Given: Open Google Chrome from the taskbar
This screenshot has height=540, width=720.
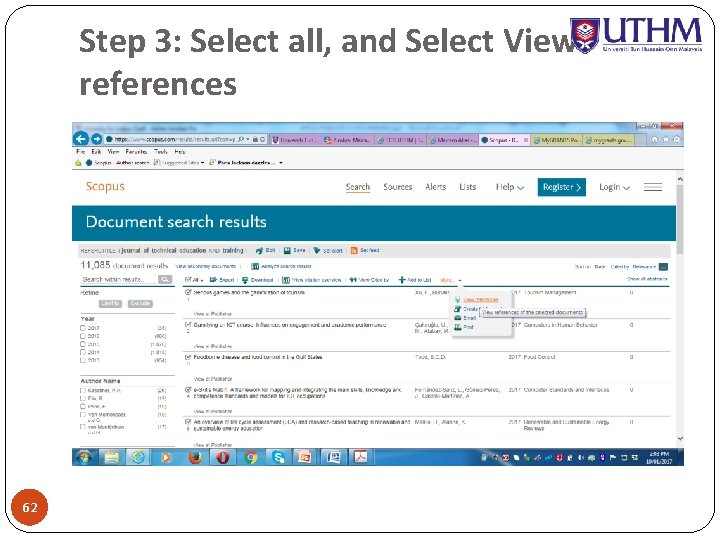Looking at the screenshot, I should tap(251, 457).
